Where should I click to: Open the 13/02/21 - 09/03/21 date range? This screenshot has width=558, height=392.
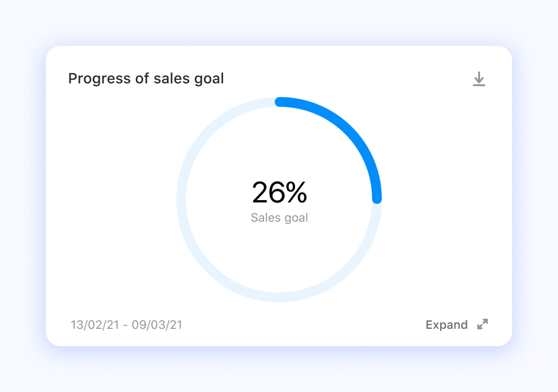click(126, 324)
